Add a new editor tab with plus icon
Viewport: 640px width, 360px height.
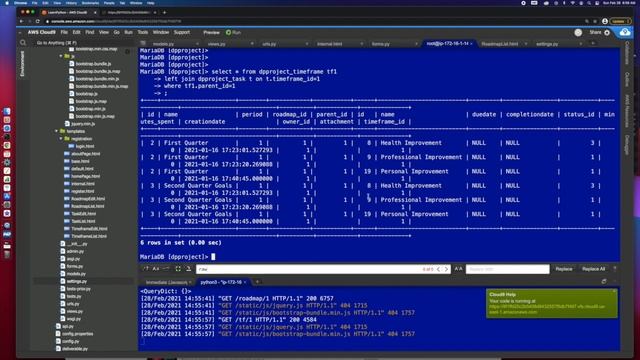(x=593, y=43)
